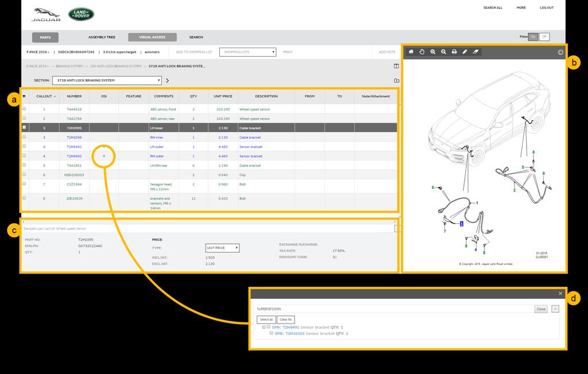Screen dimensions: 588x374
Task: Click the right-arrow circle icon in diagram header
Action: tap(560, 52)
